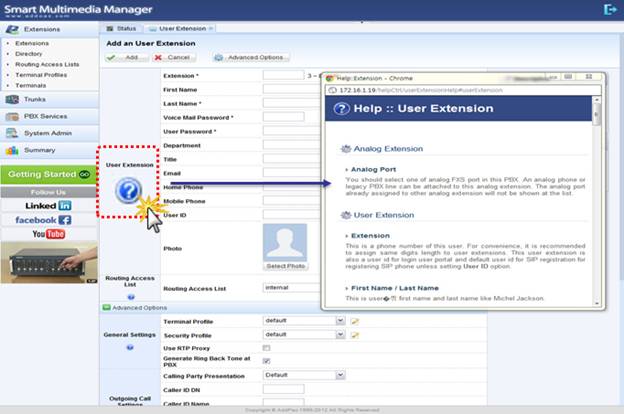
Task: Click the Caller ID DN field
Action: 283,389
